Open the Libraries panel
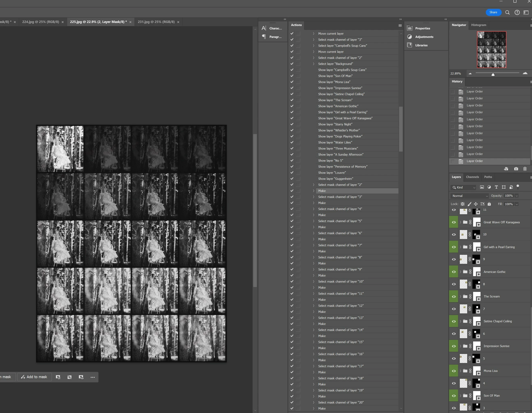This screenshot has width=532, height=413. pyautogui.click(x=421, y=45)
